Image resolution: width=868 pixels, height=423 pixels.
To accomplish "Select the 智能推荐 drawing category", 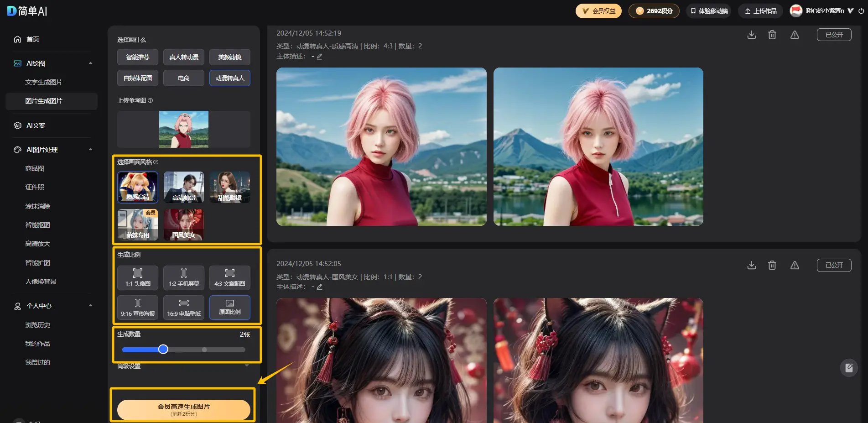I will click(x=138, y=57).
